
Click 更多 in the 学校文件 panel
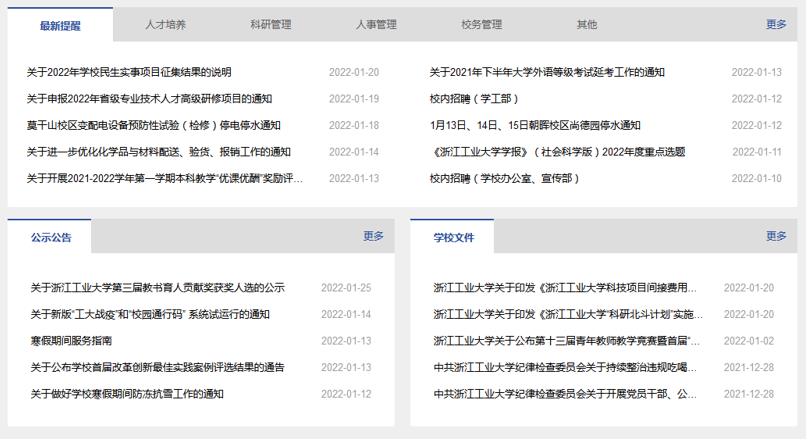(776, 236)
